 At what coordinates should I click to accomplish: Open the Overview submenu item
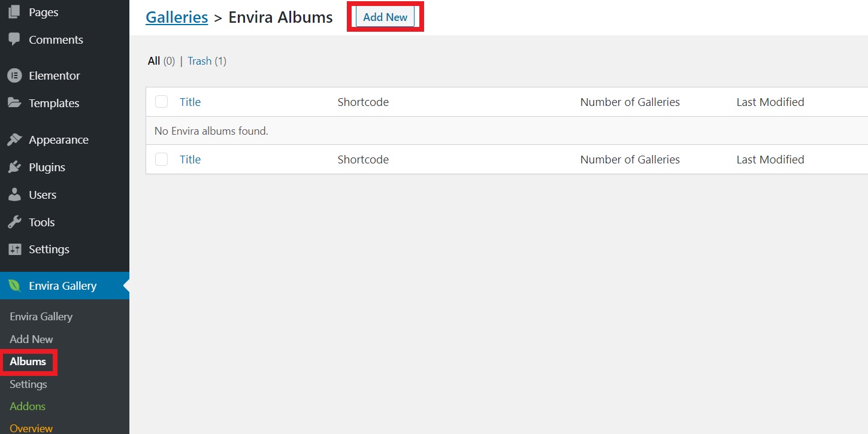coord(31,428)
